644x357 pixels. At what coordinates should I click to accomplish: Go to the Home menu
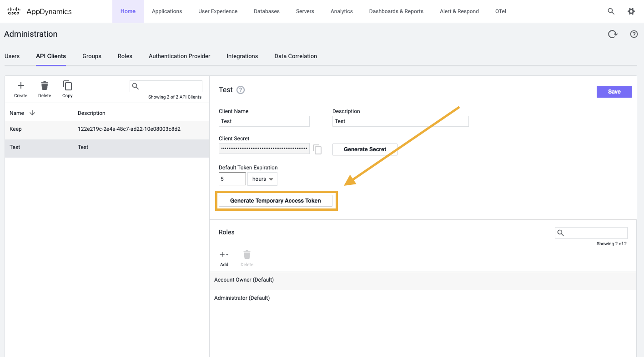128,11
